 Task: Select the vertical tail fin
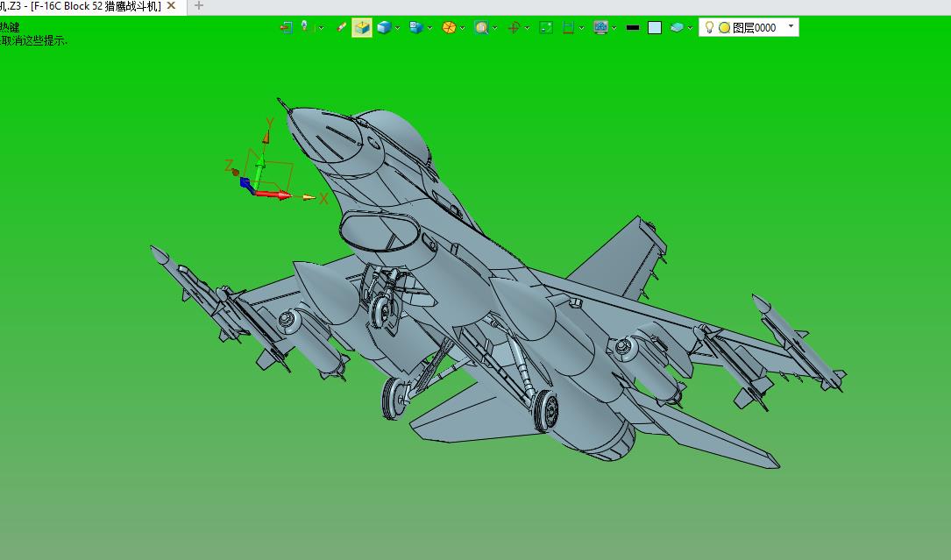[617, 257]
